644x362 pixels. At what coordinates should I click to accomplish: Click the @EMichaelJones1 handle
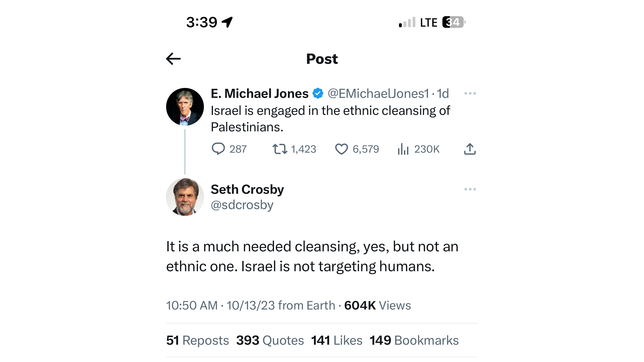pyautogui.click(x=378, y=94)
